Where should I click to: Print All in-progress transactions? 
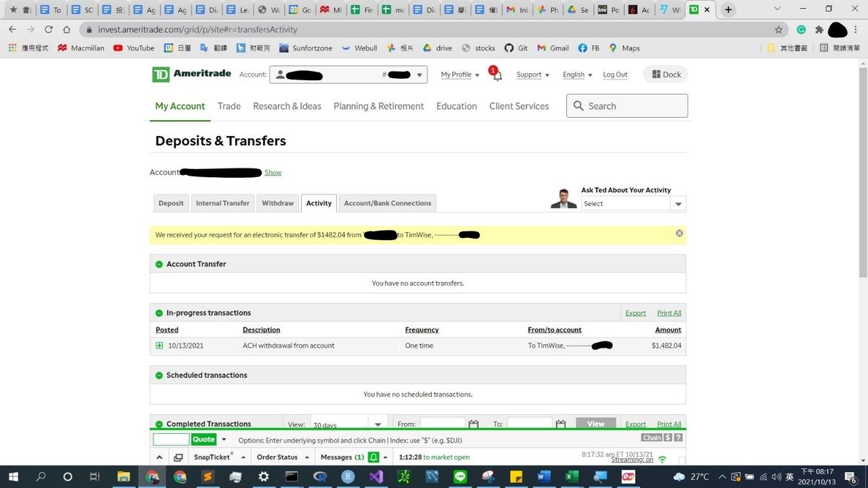tap(669, 313)
